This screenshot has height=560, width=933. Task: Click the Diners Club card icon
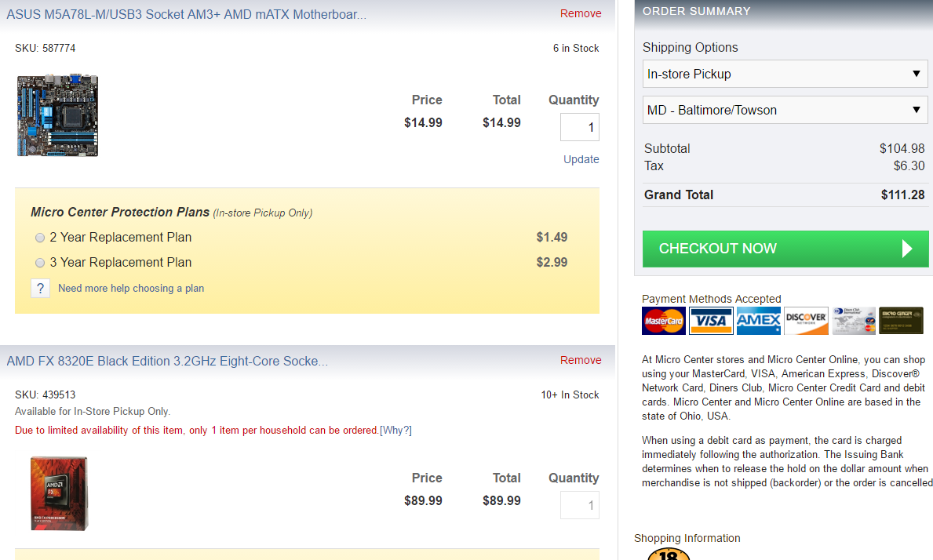pyautogui.click(x=854, y=321)
